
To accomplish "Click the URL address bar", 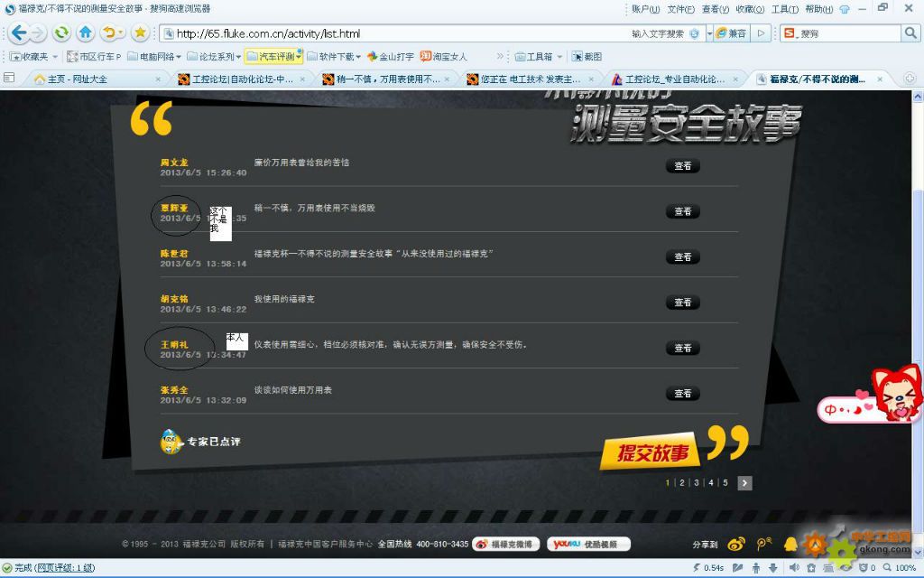I will click(395, 33).
